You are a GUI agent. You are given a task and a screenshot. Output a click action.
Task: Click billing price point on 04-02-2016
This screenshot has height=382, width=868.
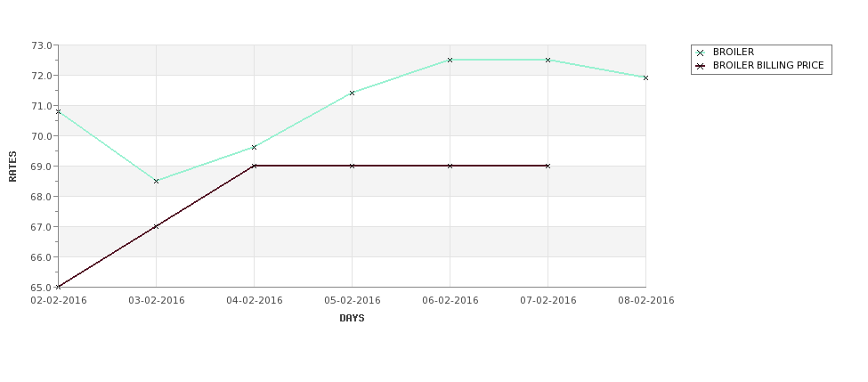(254, 167)
